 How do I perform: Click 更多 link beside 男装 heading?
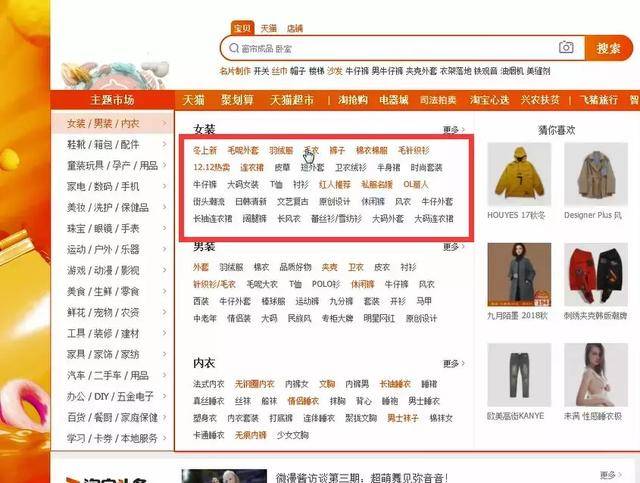tap(454, 247)
